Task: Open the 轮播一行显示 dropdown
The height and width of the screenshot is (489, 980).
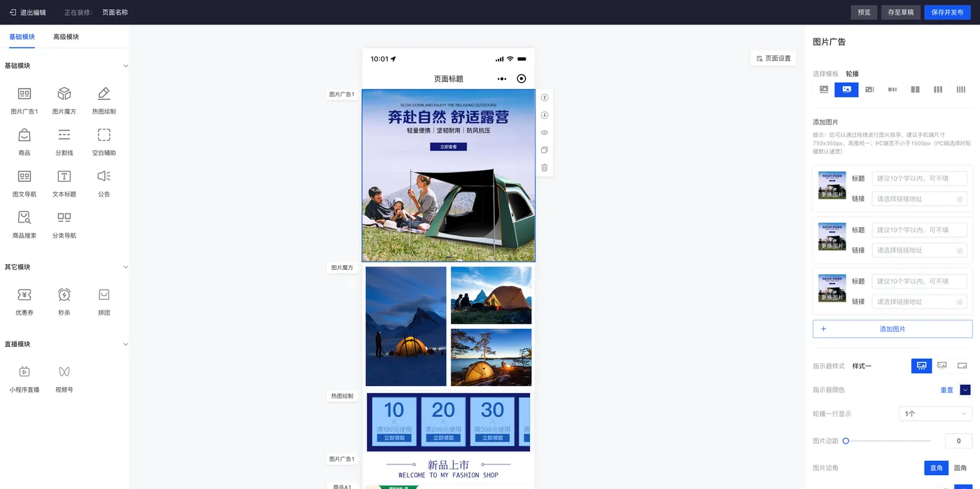Action: tap(936, 413)
